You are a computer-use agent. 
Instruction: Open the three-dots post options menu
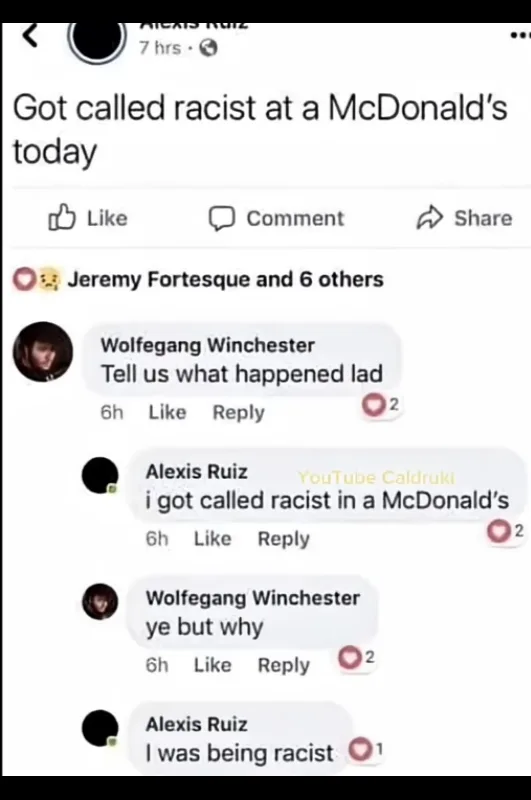pos(520,36)
